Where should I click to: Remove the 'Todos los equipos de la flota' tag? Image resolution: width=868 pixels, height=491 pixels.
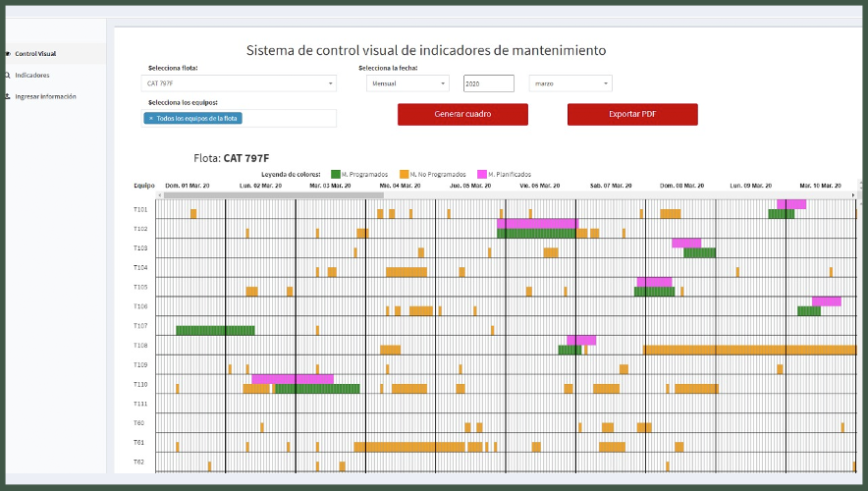tap(150, 118)
